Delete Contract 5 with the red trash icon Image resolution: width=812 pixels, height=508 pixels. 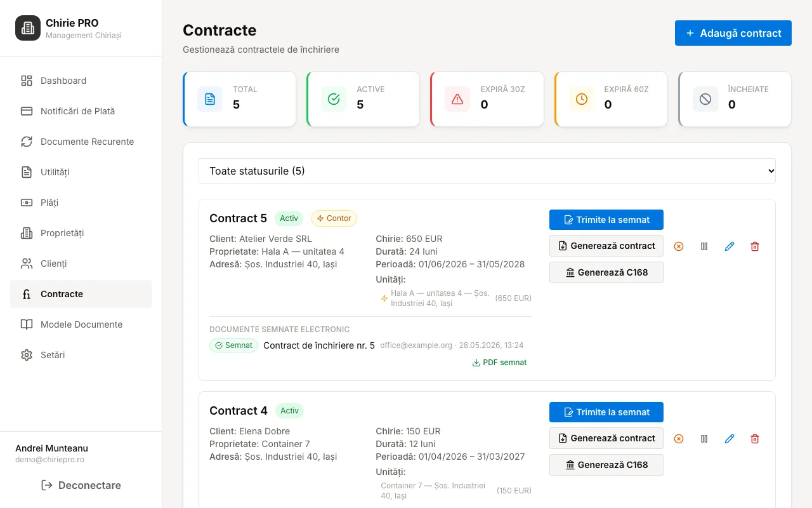point(755,246)
